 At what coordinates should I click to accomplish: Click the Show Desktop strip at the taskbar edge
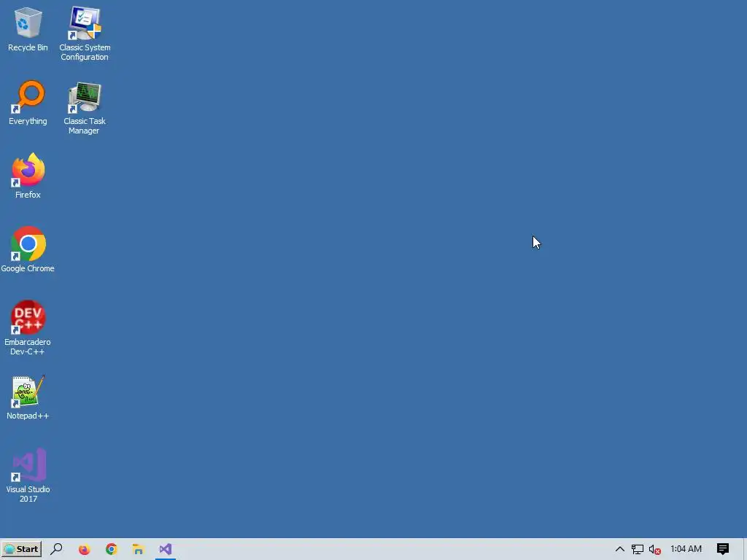pos(745,549)
